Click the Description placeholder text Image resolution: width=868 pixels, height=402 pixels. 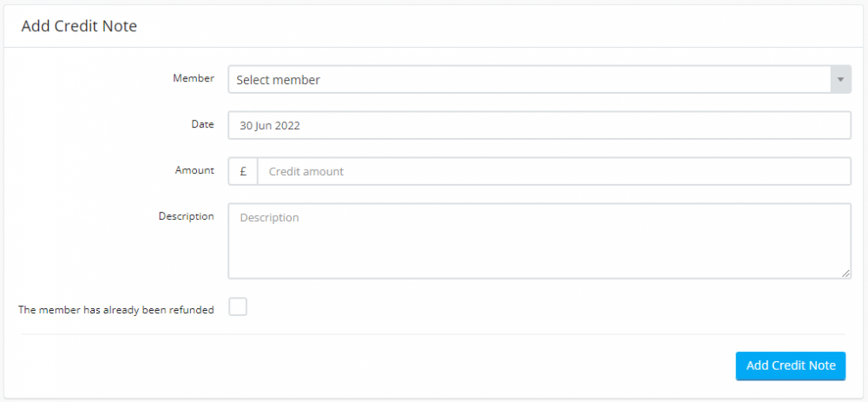click(x=269, y=218)
